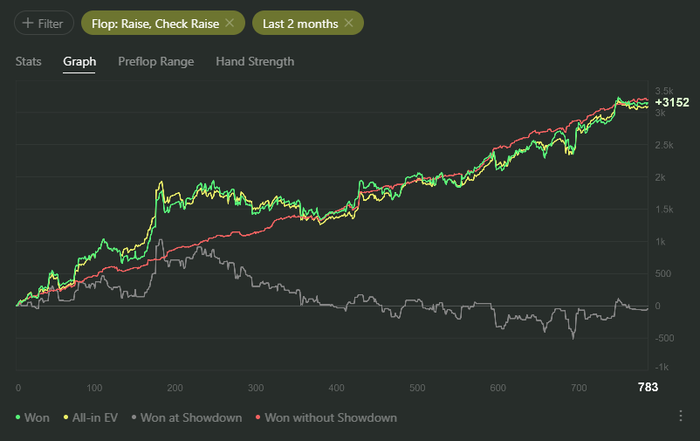Image resolution: width=700 pixels, height=441 pixels.
Task: Show the Hand Strength tab
Action: [x=255, y=61]
